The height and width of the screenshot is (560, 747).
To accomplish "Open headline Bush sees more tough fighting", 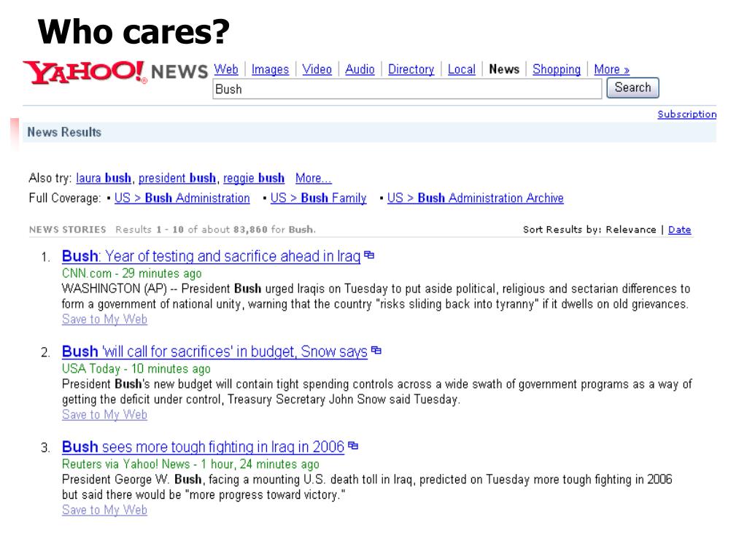I will pos(203,447).
